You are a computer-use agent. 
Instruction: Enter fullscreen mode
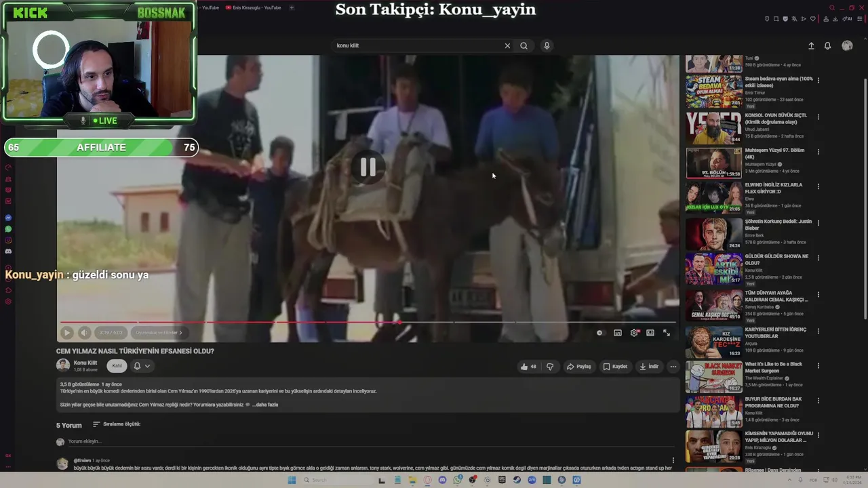666,333
